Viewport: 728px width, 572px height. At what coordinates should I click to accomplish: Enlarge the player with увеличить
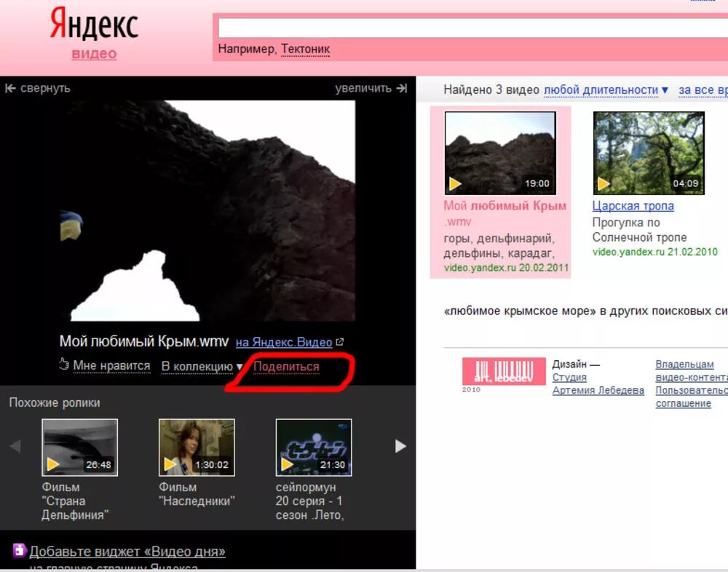click(363, 88)
